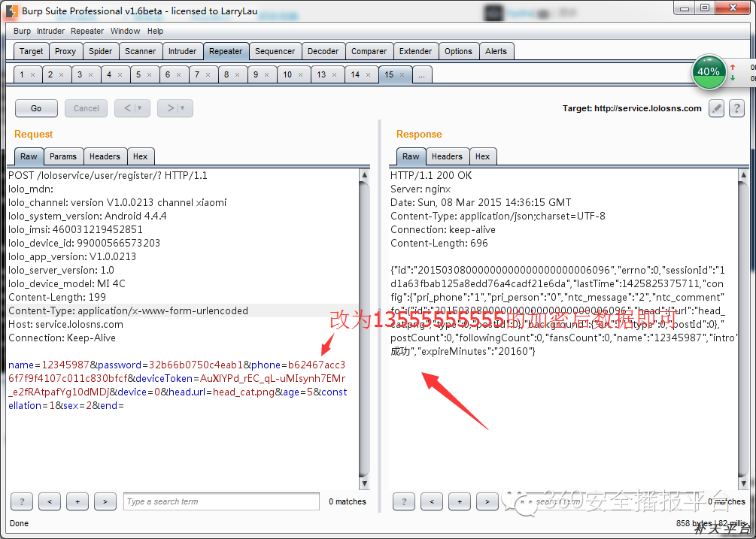Open the Window menu
Viewport: 756px width, 539px height.
(x=126, y=31)
